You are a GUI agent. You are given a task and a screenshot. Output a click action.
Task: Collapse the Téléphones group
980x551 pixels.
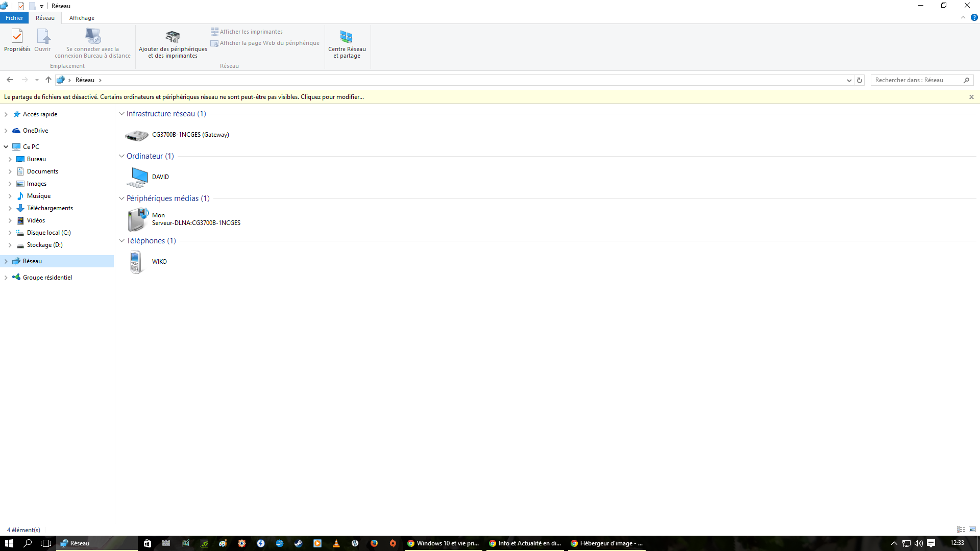pos(121,241)
